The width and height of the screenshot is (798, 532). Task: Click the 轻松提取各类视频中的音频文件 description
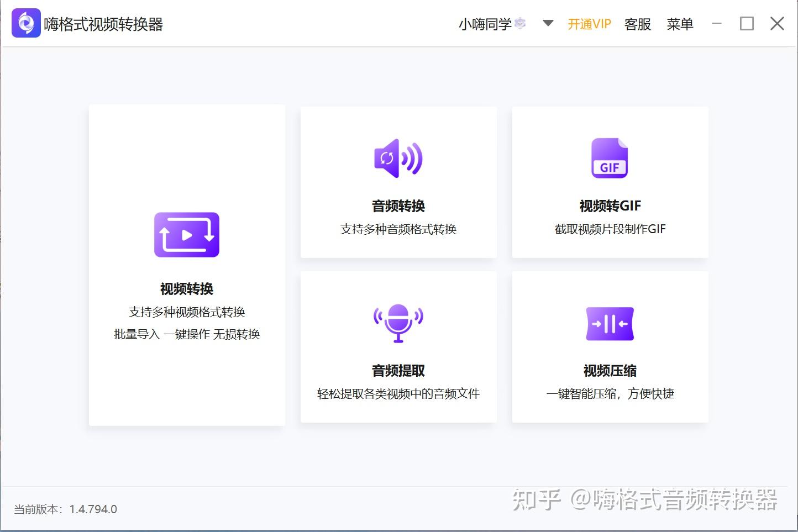[x=398, y=394]
